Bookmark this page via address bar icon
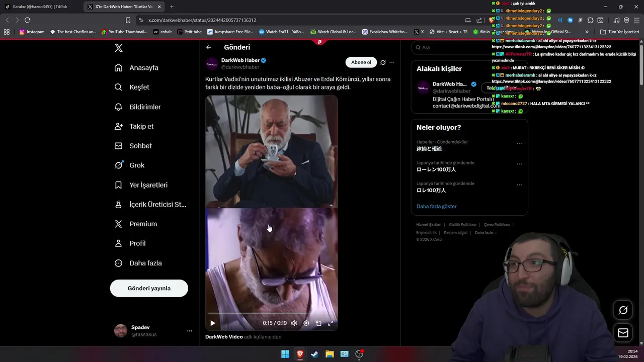Image resolution: width=644 pixels, height=362 pixels. (x=128, y=20)
